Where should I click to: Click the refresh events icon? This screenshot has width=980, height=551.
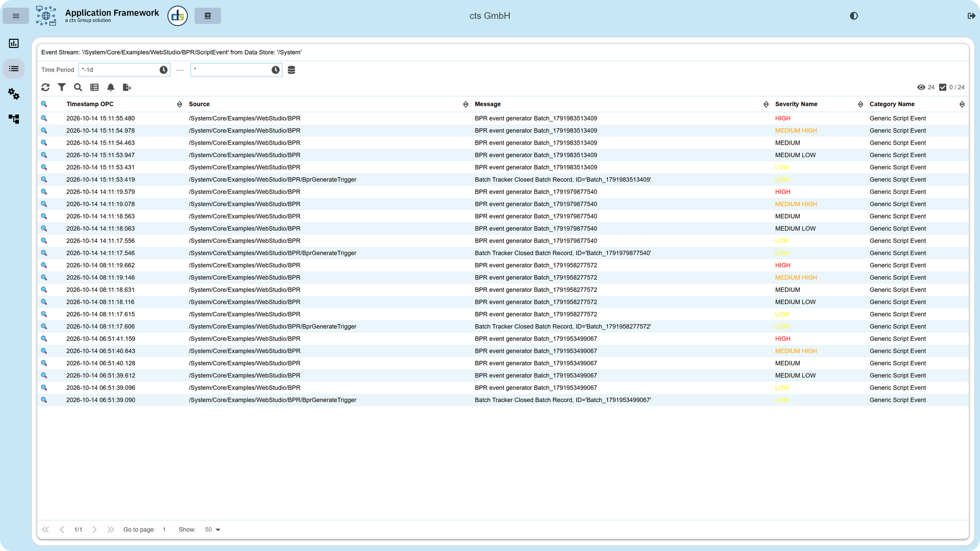tap(45, 87)
